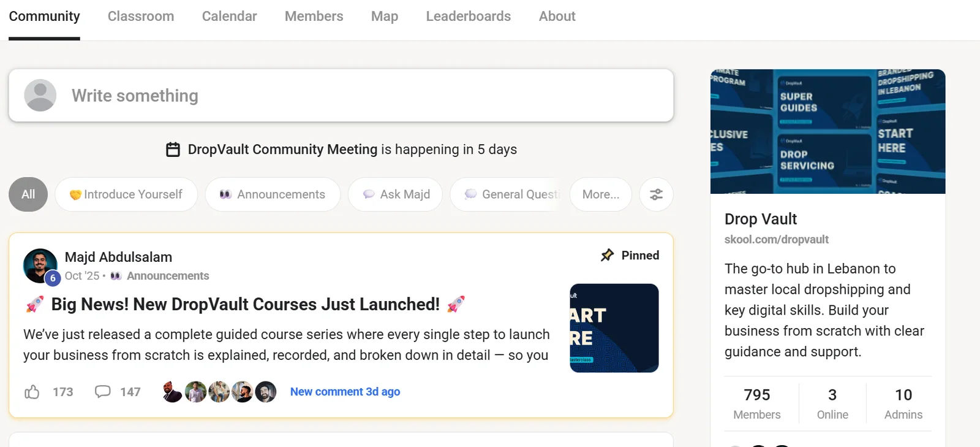This screenshot has height=447, width=980.
Task: Open the skool.com/dropvault link
Action: coord(777,240)
